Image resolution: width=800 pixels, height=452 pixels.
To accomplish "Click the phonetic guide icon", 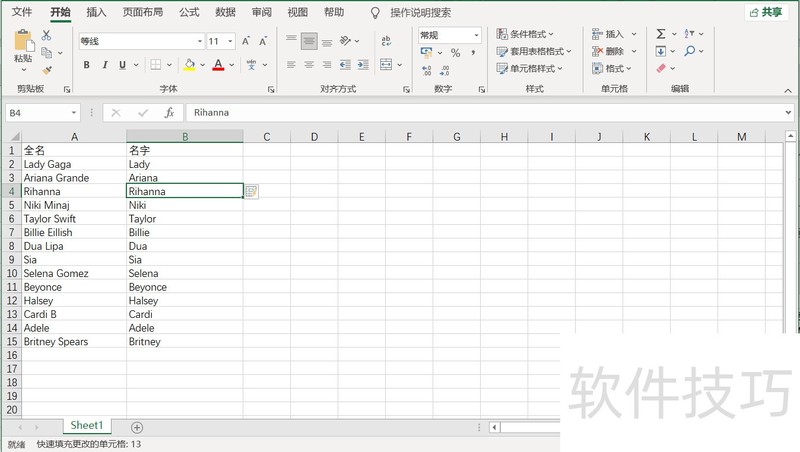I will pos(252,65).
